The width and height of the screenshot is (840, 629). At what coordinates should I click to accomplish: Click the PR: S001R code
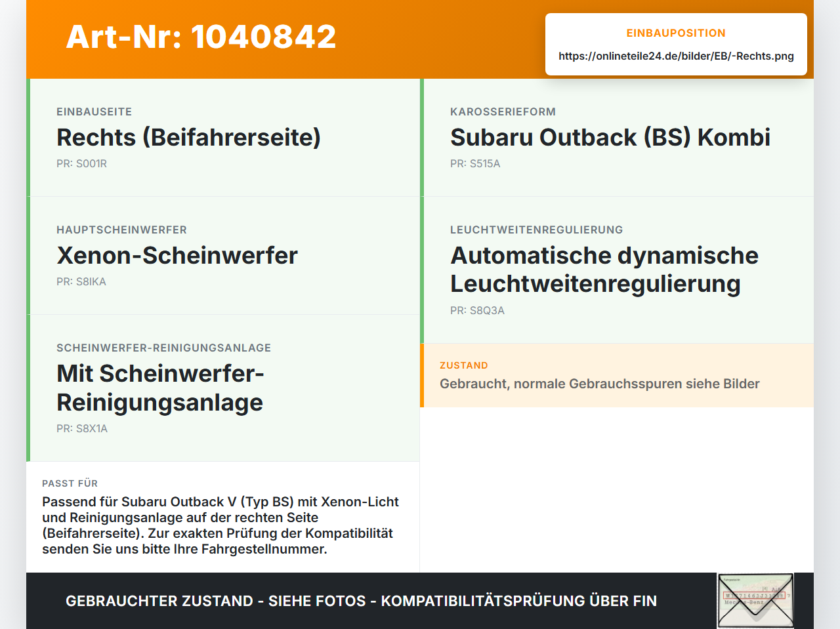(x=81, y=163)
